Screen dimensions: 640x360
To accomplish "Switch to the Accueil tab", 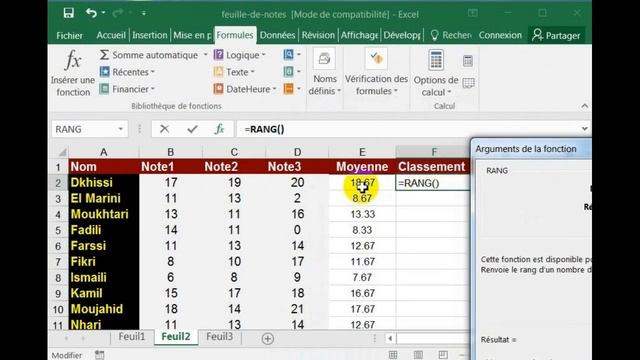I will (111, 36).
